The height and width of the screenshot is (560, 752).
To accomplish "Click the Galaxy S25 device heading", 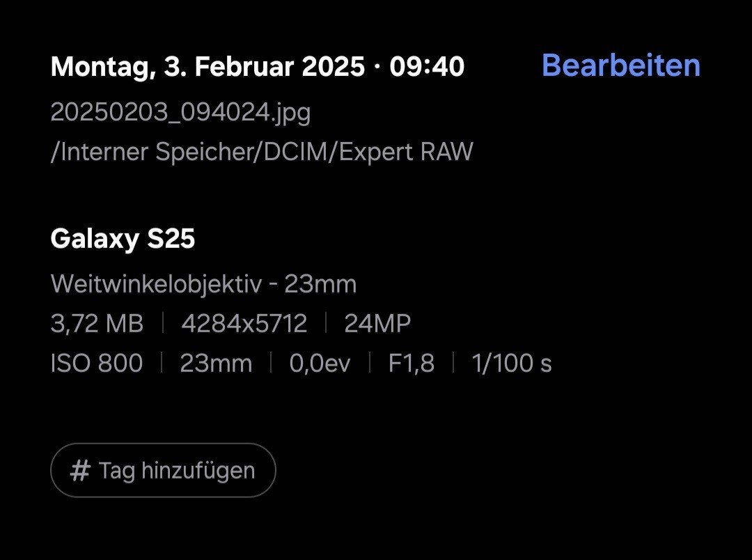I will [x=123, y=239].
